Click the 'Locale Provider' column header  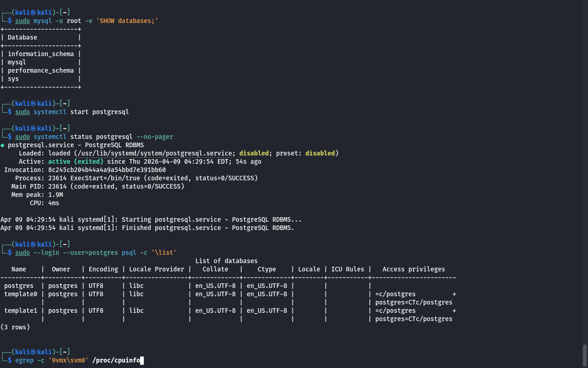pos(156,269)
